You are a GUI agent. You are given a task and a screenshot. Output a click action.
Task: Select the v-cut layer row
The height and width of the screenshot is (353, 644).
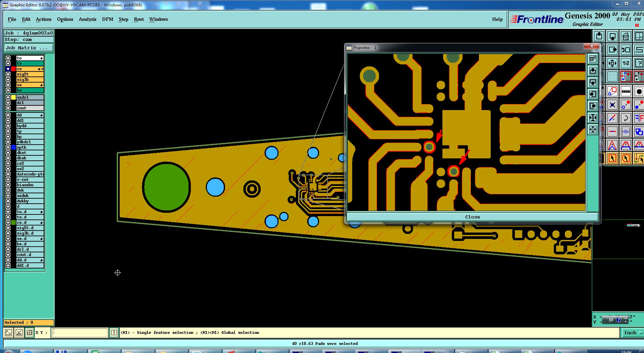coord(30,180)
